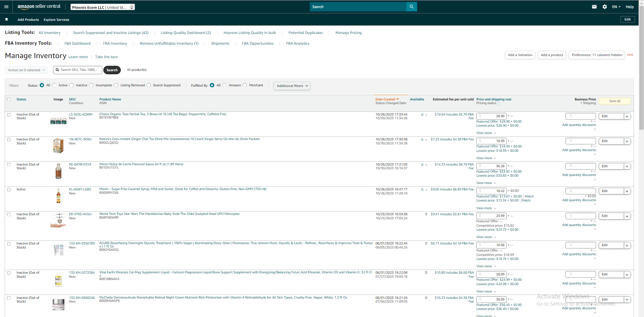Expand Additional filters dropdown
The height and width of the screenshot is (317, 644).
pos(292,86)
